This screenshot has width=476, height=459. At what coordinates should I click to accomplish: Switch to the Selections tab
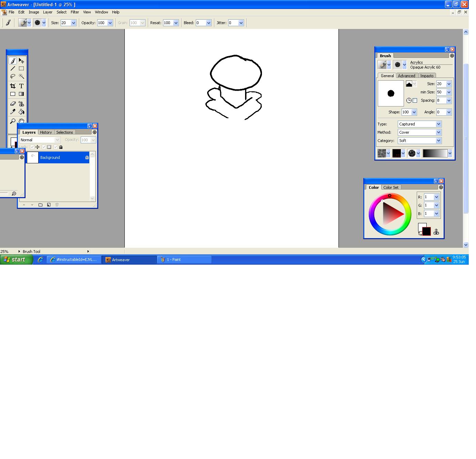click(x=64, y=132)
